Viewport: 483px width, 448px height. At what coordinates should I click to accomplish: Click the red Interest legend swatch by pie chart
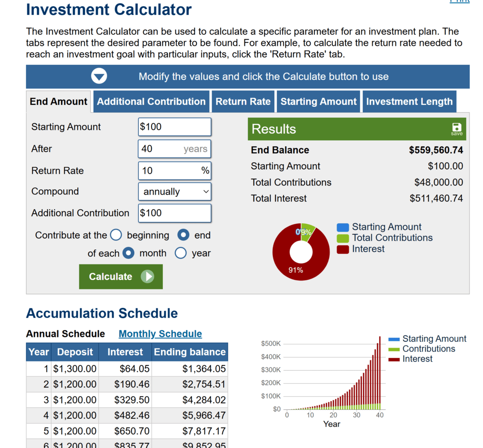(x=342, y=249)
